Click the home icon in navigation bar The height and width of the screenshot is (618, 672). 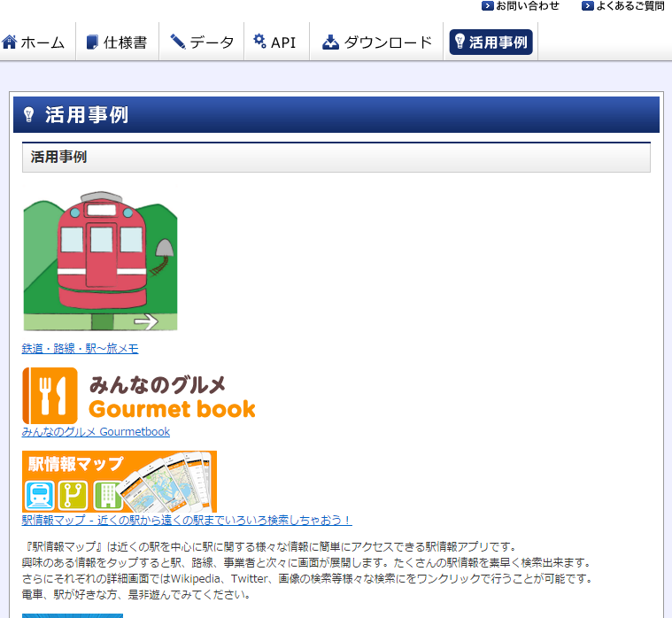tap(10, 42)
